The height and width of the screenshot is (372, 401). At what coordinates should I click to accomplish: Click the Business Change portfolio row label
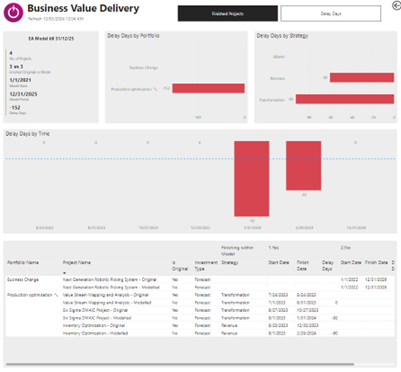click(x=23, y=280)
